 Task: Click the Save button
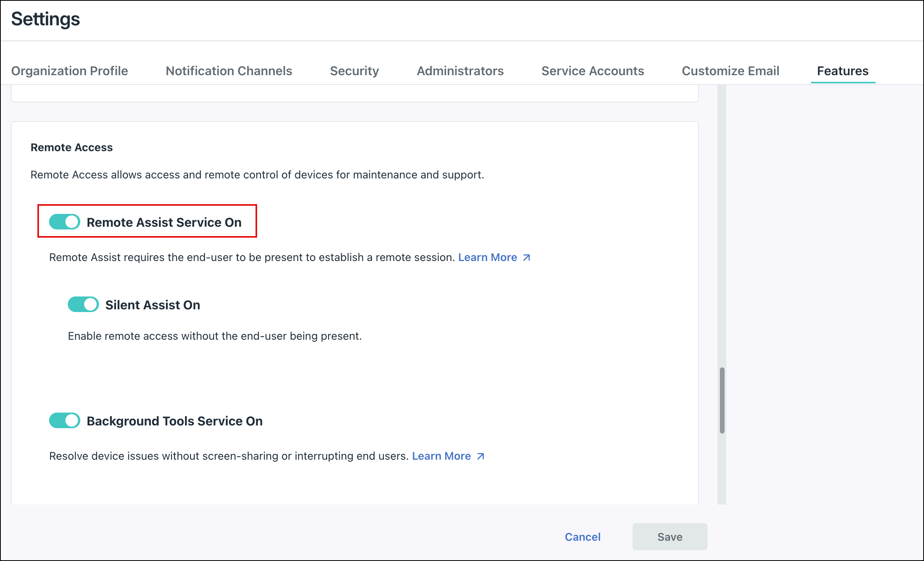(670, 536)
